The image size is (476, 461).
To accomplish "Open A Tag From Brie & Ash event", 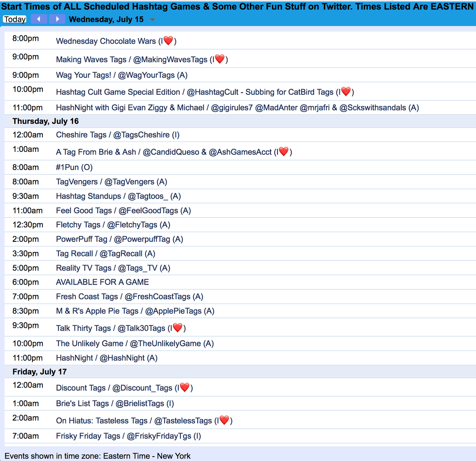I will (174, 152).
